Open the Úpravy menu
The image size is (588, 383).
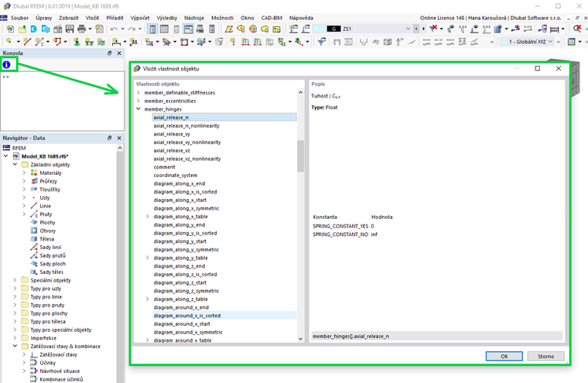[x=44, y=18]
